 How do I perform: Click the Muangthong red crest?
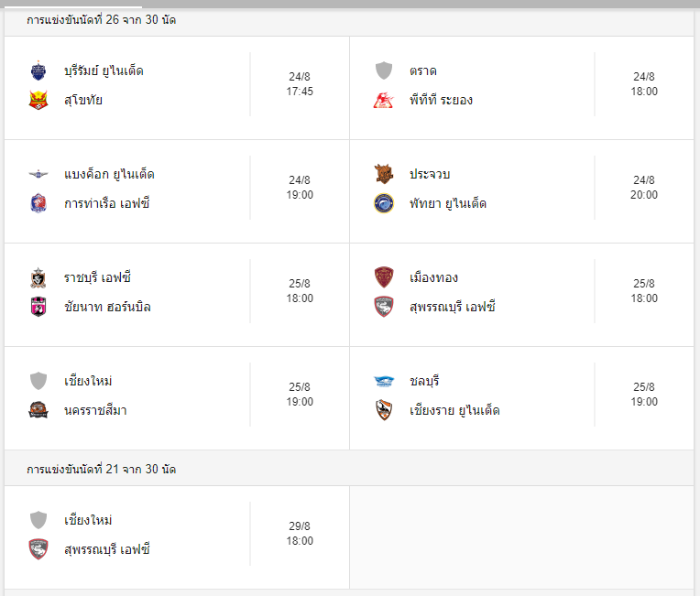click(x=383, y=277)
